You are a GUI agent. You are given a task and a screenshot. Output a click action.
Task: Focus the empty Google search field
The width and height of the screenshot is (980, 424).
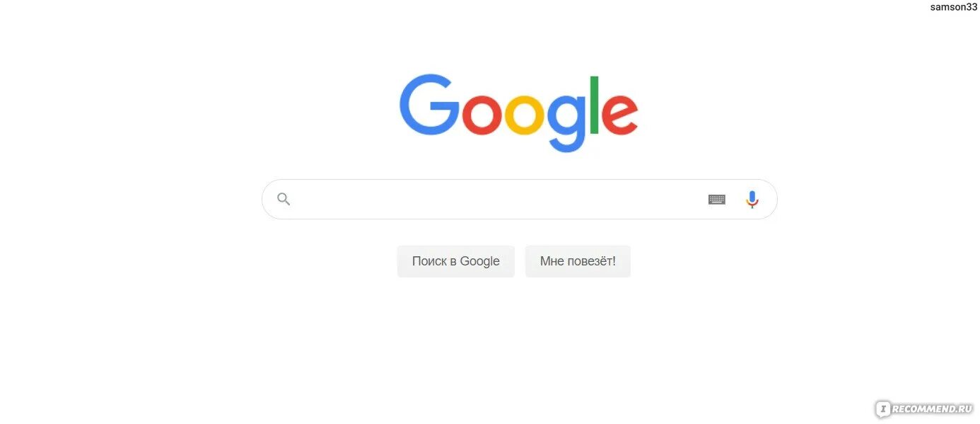coord(520,199)
